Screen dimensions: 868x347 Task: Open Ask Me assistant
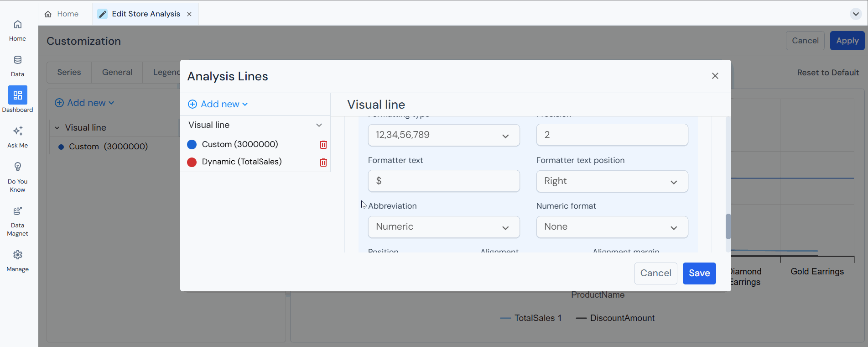(17, 137)
